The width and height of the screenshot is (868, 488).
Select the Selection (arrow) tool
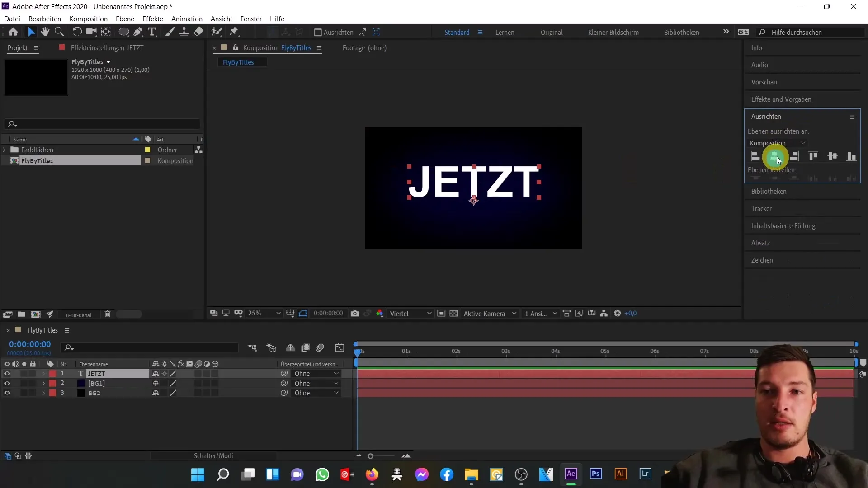click(31, 32)
